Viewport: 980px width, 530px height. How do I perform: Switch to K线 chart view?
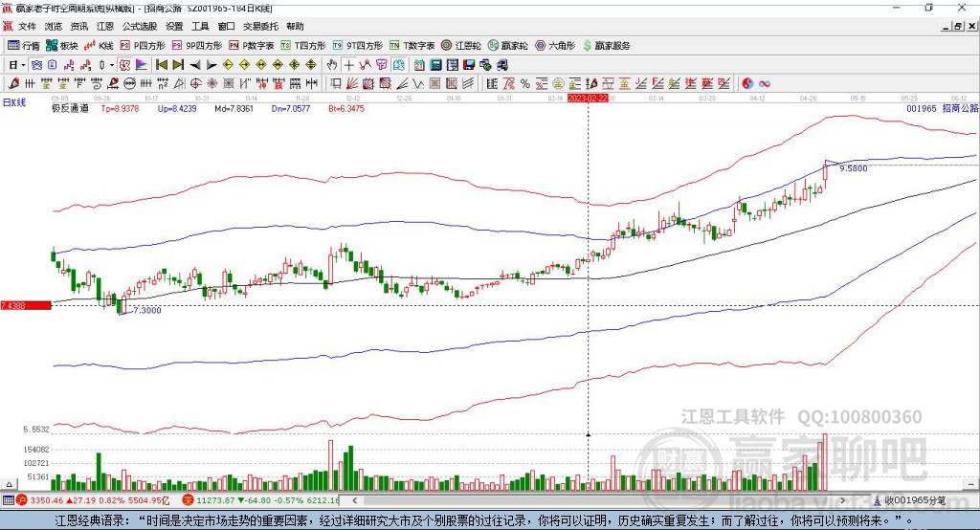tap(99, 46)
